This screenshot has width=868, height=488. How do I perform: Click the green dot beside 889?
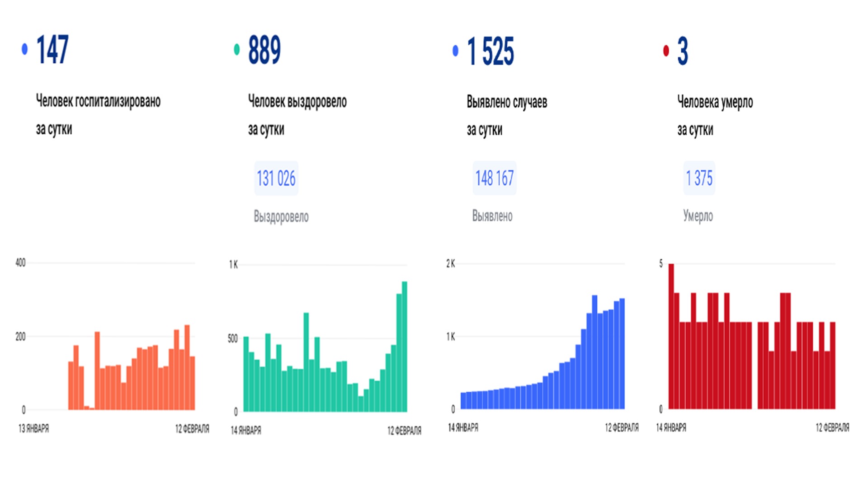237,49
